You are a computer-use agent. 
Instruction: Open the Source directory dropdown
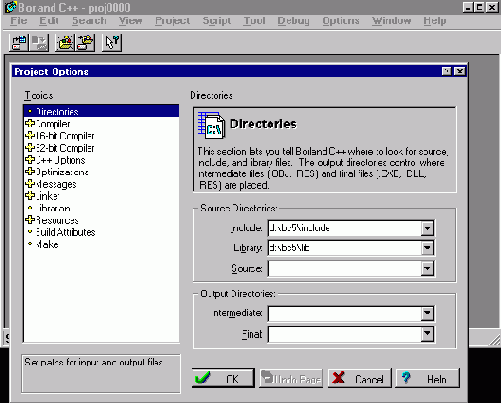(427, 269)
